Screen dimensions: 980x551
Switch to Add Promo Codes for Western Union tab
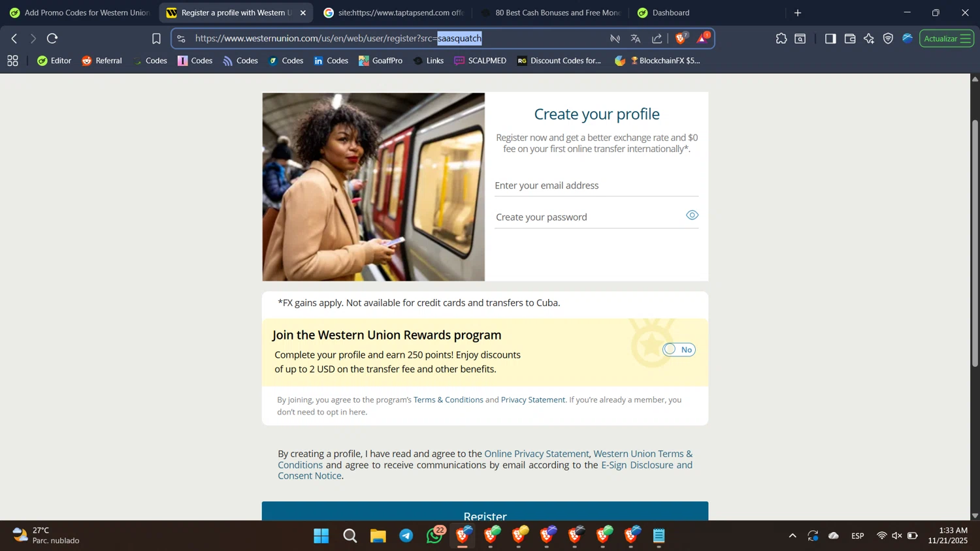coord(78,12)
